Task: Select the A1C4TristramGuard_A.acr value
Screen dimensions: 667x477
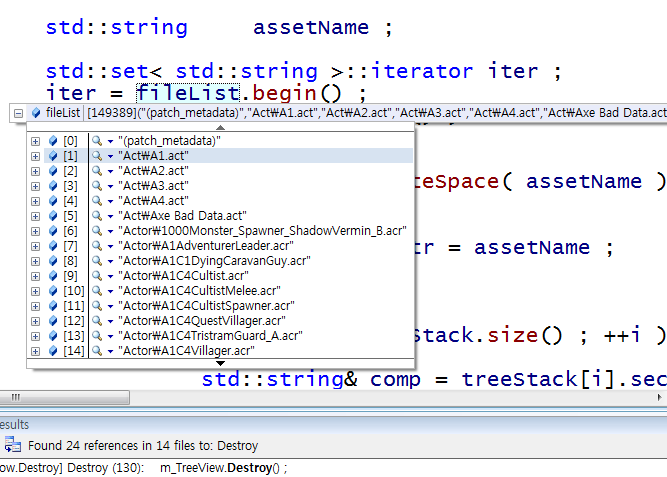Action: click(x=211, y=336)
